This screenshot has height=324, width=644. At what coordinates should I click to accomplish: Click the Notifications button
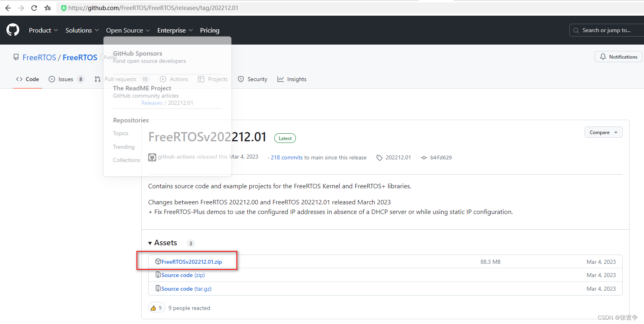[x=618, y=57]
